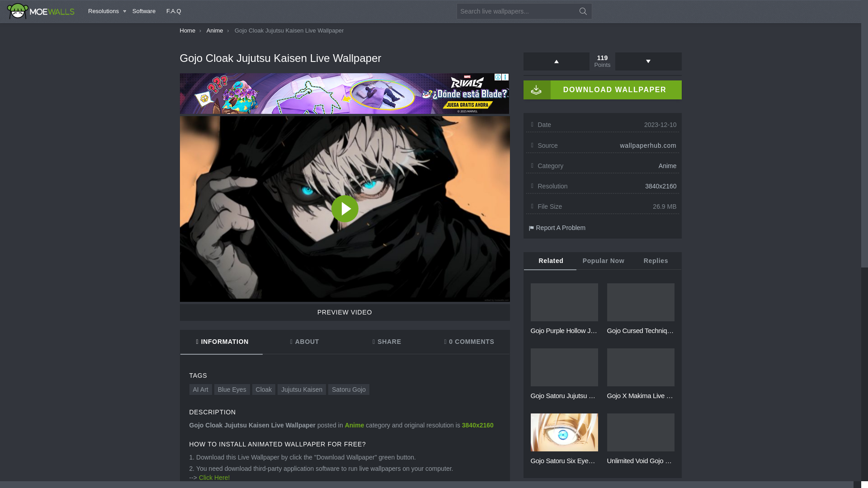Open the MoeWalls logo homepage
868x488 pixels.
(x=41, y=11)
